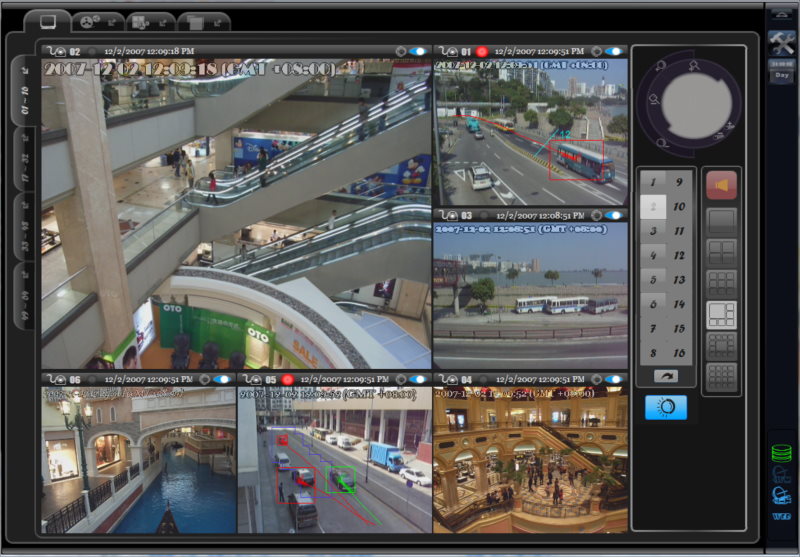Screen dimensions: 800x557
Task: Switch to the live monitor tab
Action: 47,20
